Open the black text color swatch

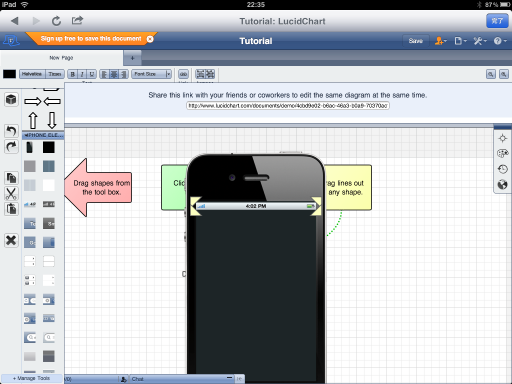9,74
